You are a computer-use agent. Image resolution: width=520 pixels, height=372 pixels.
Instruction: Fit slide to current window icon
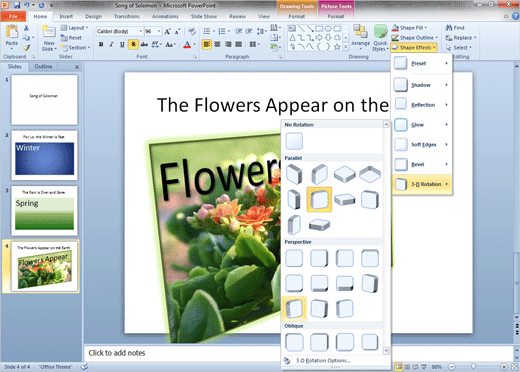(x=515, y=367)
